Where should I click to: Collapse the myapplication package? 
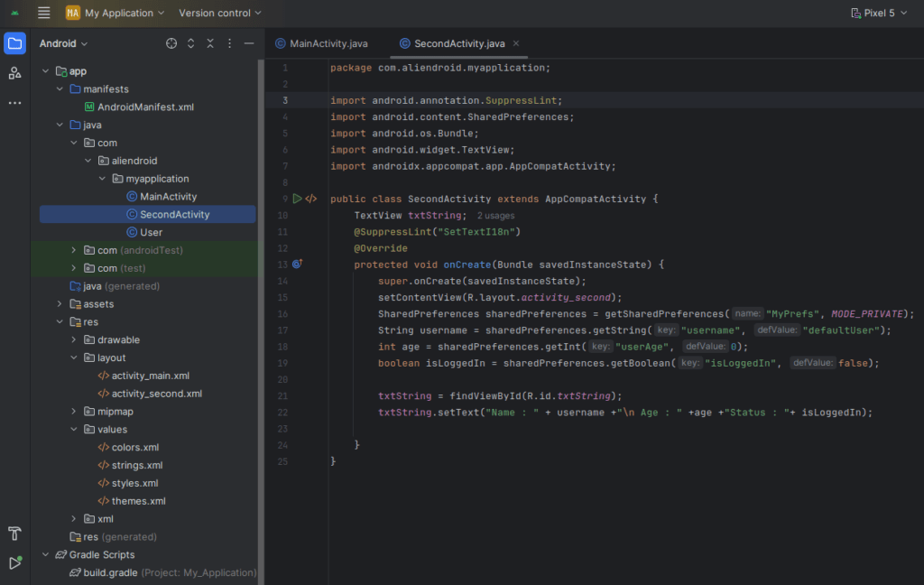tap(102, 178)
